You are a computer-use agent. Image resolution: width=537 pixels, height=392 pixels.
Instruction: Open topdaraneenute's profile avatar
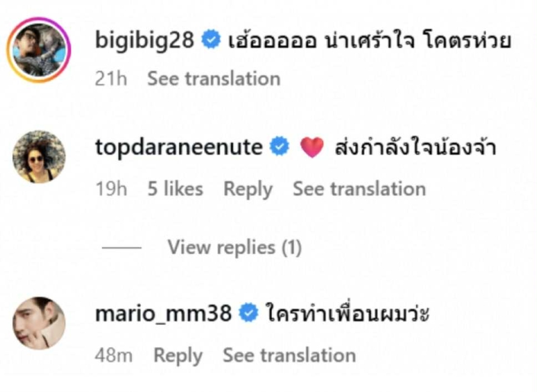[x=39, y=156]
